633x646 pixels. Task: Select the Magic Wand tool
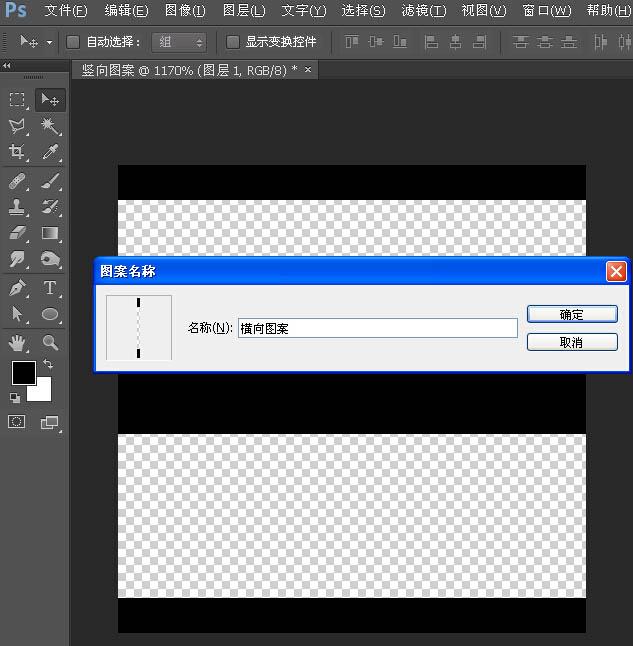(x=50, y=126)
